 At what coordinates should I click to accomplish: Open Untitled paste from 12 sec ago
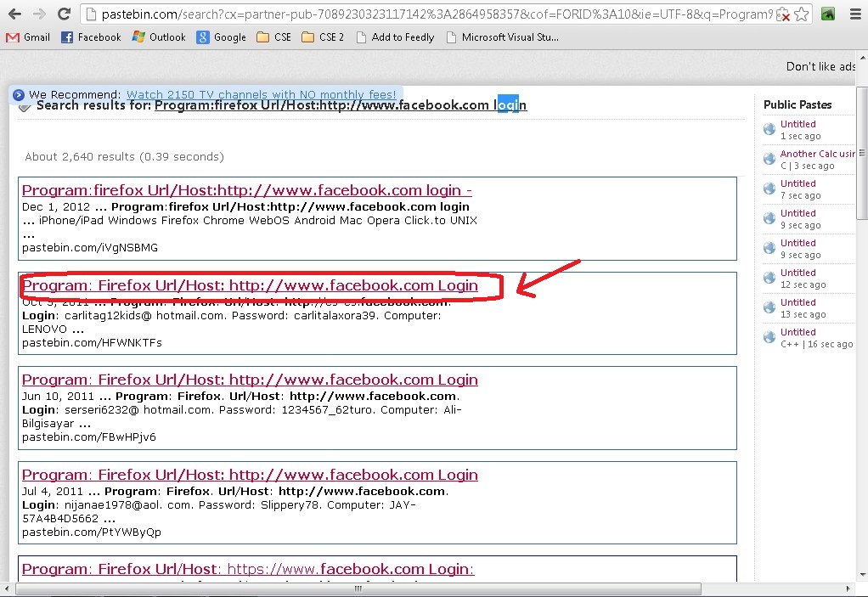(798, 273)
